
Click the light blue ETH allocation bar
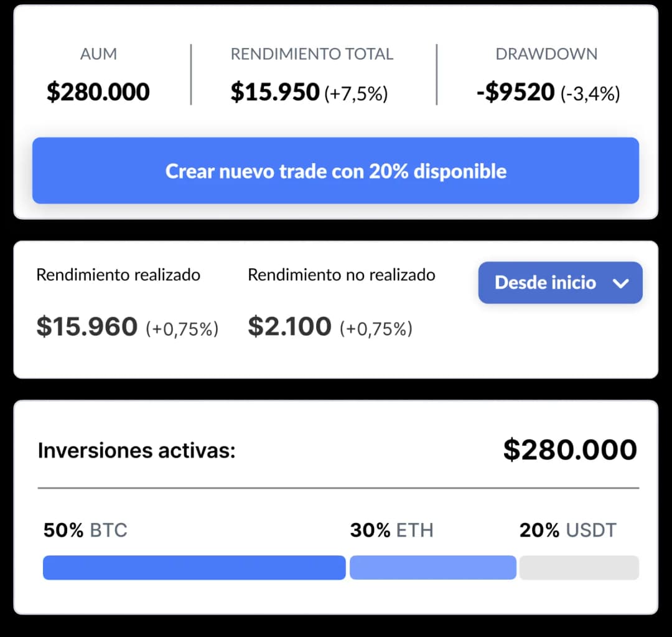[432, 567]
